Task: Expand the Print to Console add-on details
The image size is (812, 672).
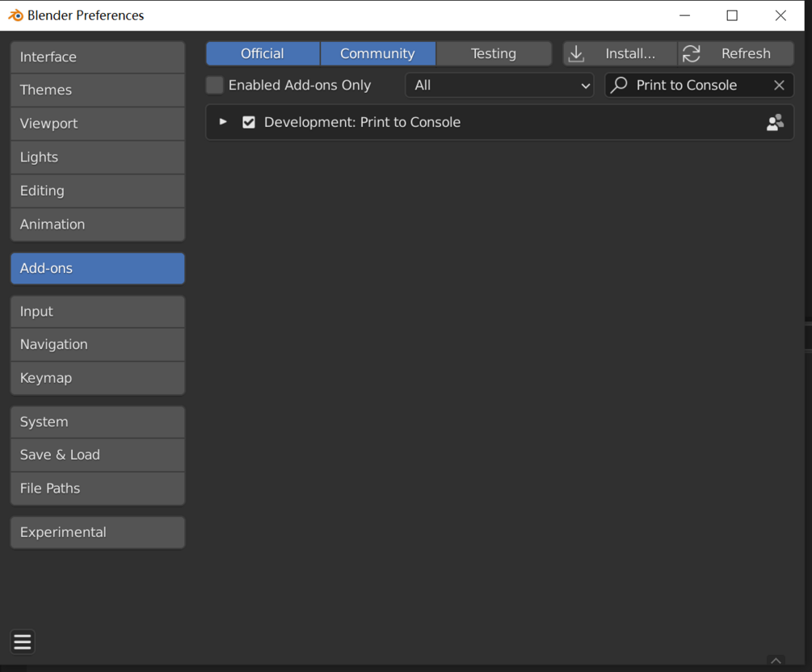Action: click(223, 122)
